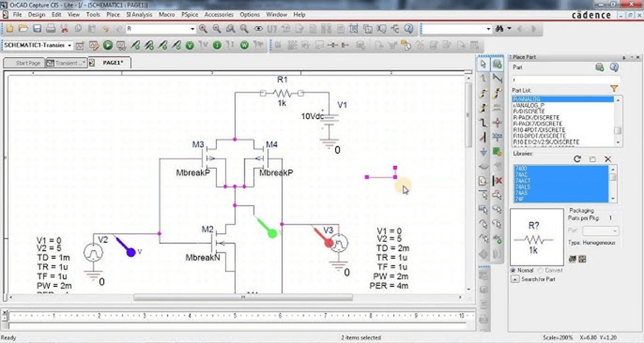Place the first voltage-level marker probe
644x343 pixels.
click(x=135, y=45)
